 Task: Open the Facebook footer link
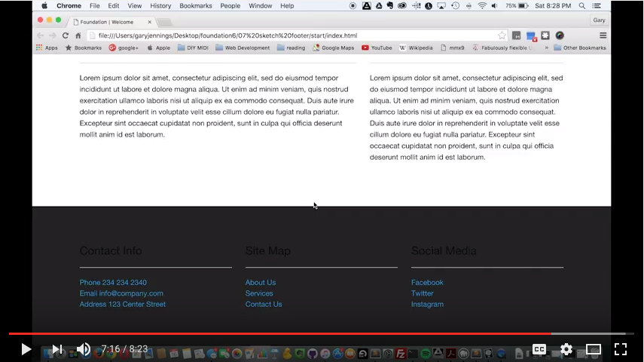click(427, 283)
